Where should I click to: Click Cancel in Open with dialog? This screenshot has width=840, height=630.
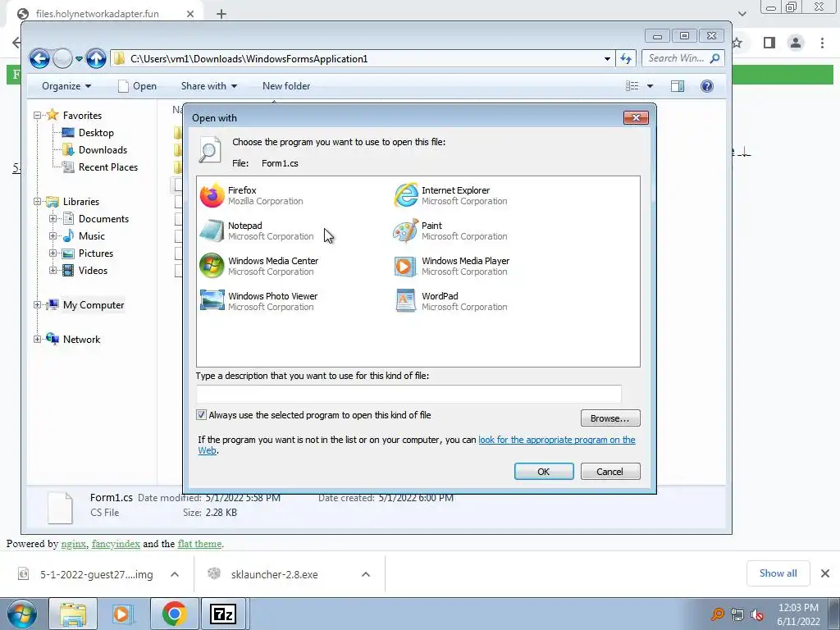point(610,472)
